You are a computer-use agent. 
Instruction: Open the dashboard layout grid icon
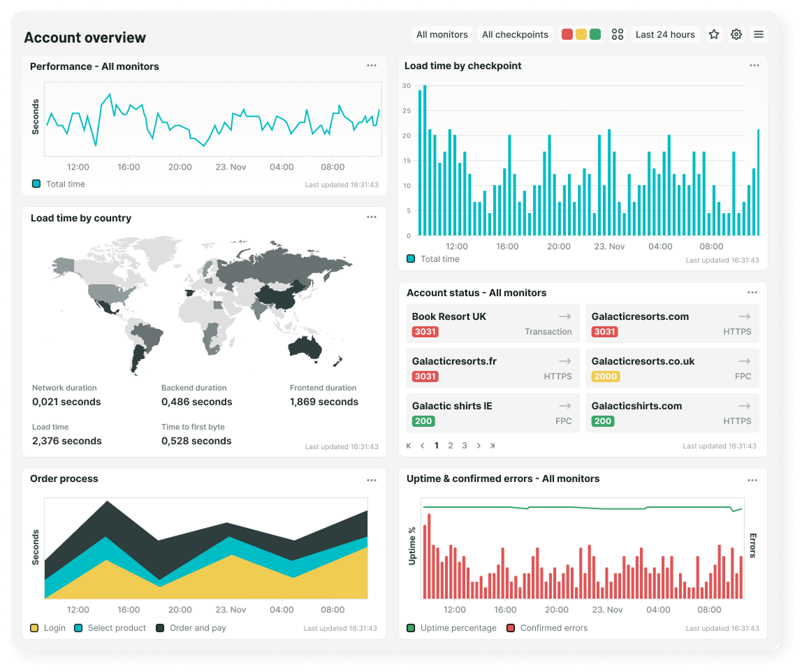617,34
